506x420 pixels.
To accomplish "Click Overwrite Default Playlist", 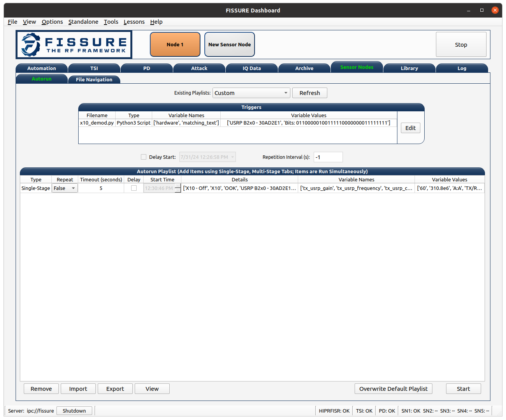I will [394, 388].
